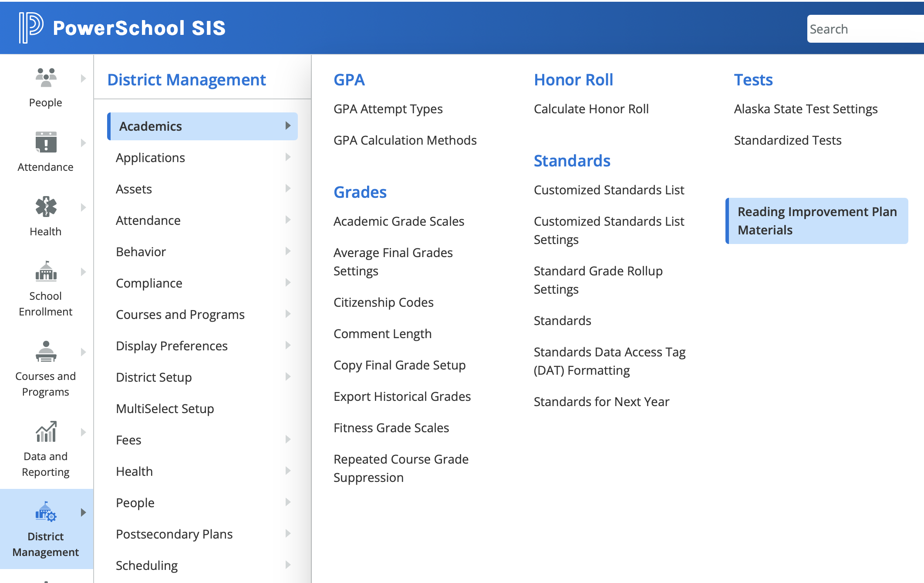Open the Attendance icon in the sidebar
The width and height of the screenshot is (924, 583).
pos(46,144)
